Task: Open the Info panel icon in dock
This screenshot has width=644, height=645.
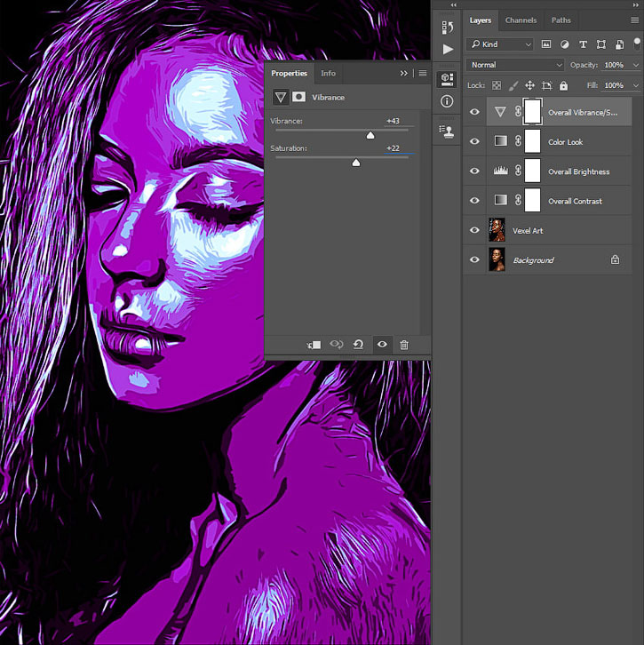Action: (x=447, y=101)
